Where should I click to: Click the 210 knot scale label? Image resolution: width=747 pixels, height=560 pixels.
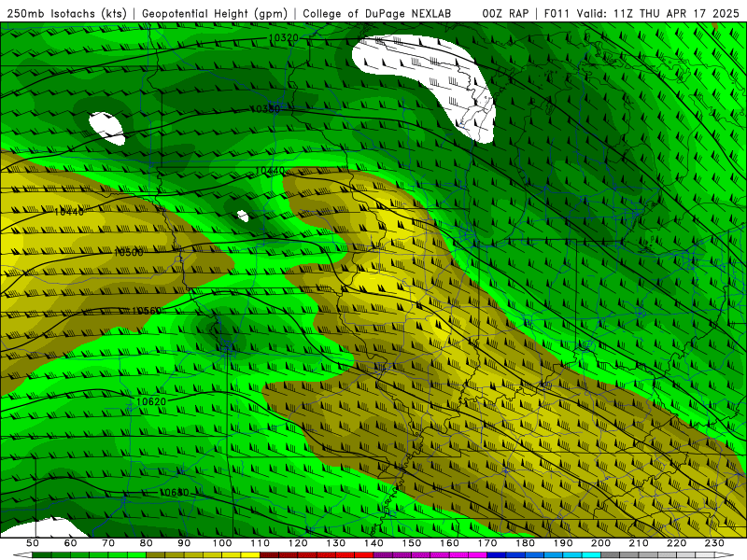tap(639, 543)
